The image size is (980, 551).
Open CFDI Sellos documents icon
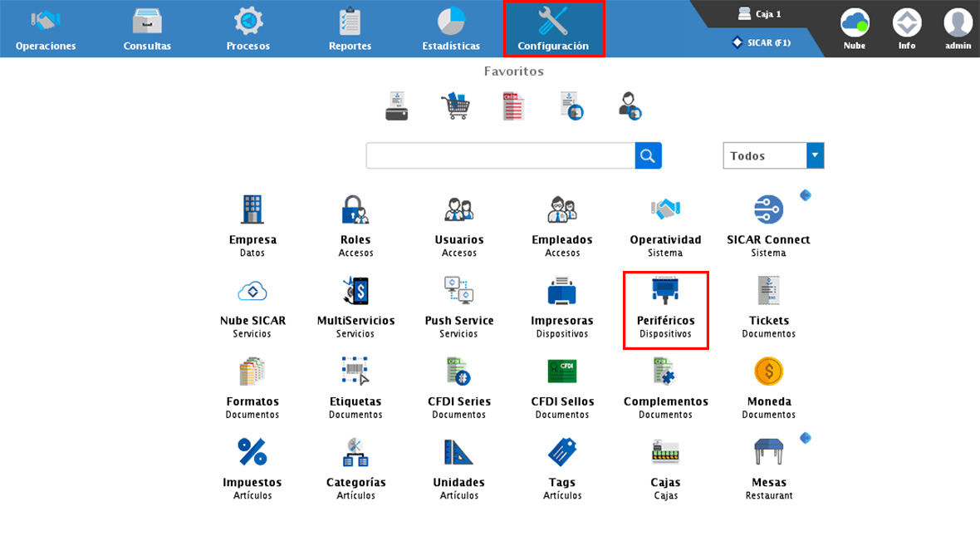562,372
